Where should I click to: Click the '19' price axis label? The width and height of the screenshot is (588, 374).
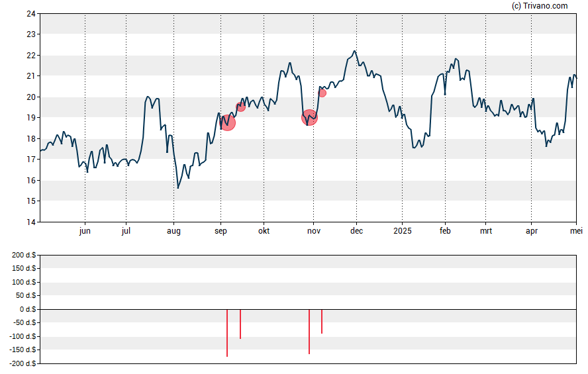click(x=31, y=118)
